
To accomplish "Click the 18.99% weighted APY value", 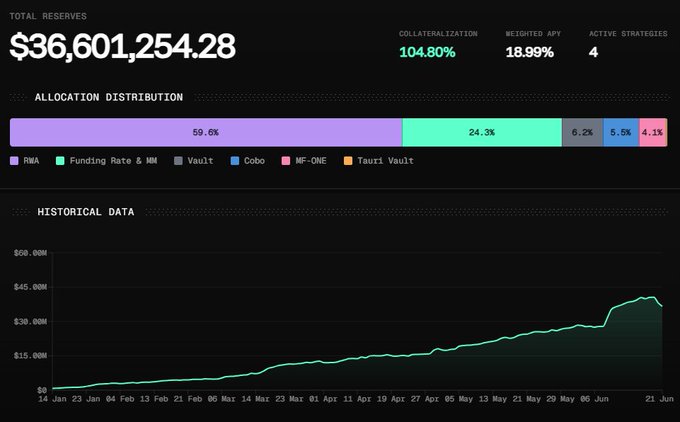I will tap(530, 52).
